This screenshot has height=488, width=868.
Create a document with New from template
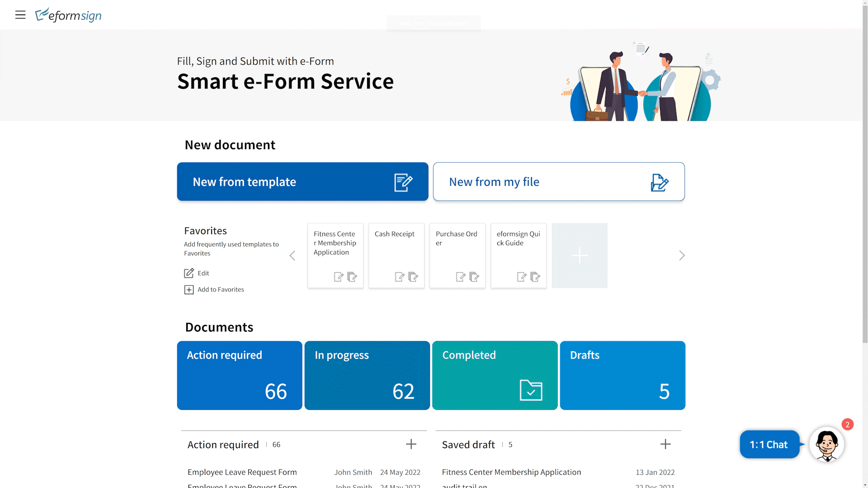(302, 182)
